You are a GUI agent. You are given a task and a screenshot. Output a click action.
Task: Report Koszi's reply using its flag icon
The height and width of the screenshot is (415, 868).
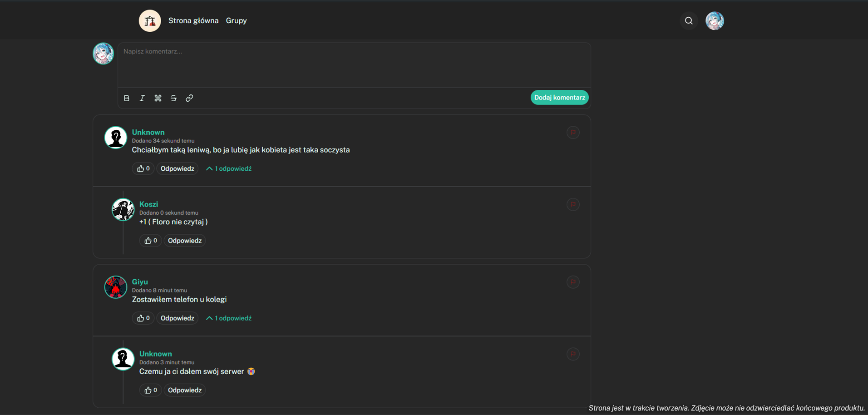[573, 204]
